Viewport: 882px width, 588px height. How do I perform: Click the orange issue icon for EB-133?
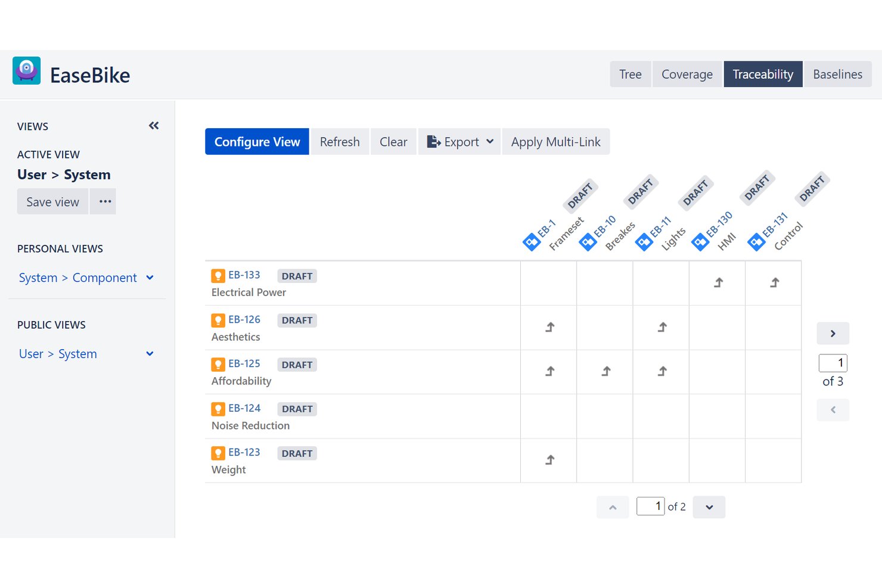(x=218, y=276)
